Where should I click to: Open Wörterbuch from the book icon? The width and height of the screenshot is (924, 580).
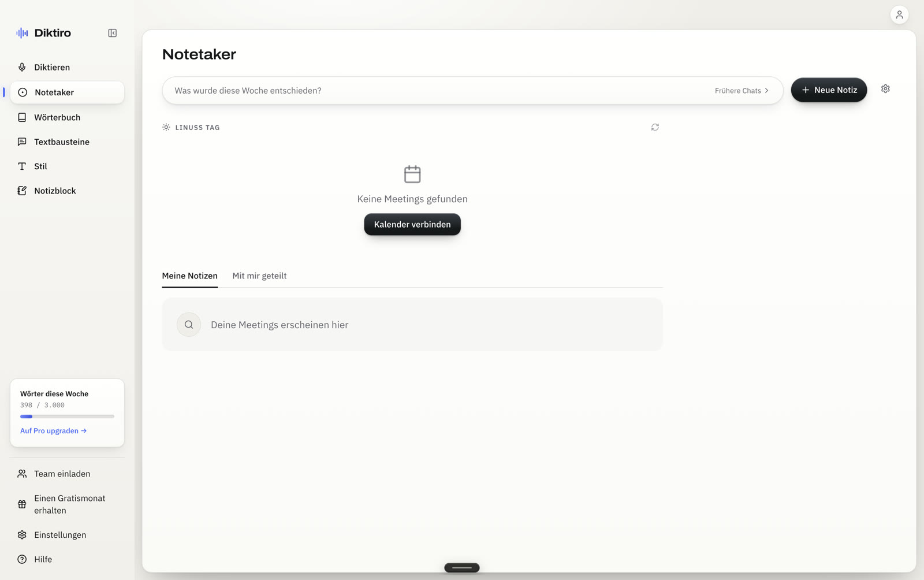22,117
